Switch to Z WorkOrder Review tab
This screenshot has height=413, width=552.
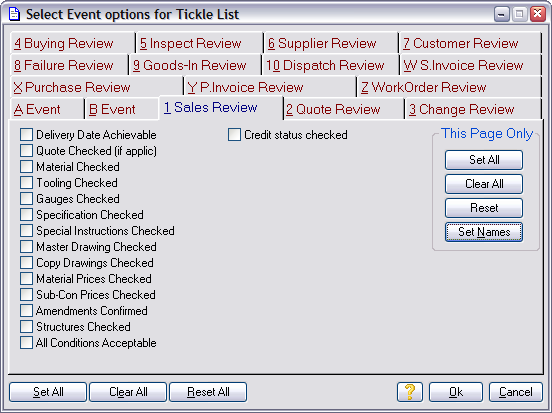click(449, 87)
